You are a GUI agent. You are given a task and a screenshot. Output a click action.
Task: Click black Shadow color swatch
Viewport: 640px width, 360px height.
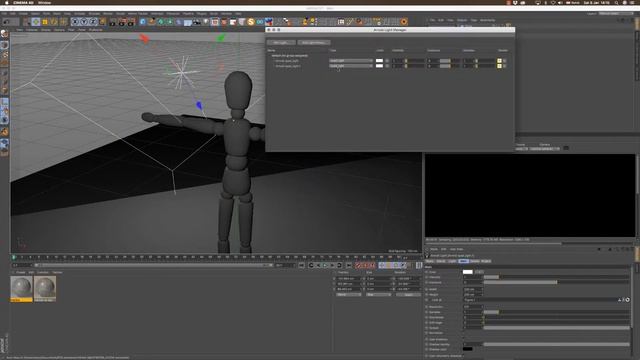[468, 349]
